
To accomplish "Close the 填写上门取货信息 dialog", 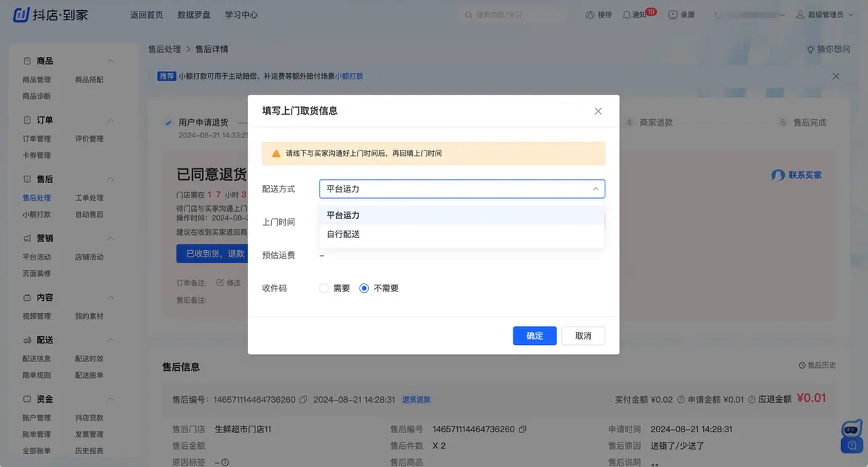I will tap(597, 111).
